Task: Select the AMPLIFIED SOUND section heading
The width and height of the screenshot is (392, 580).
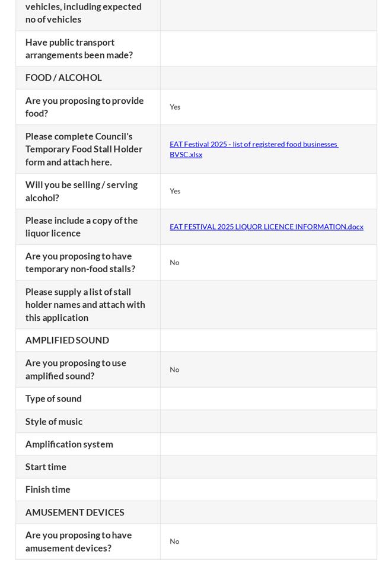Action: [67, 340]
